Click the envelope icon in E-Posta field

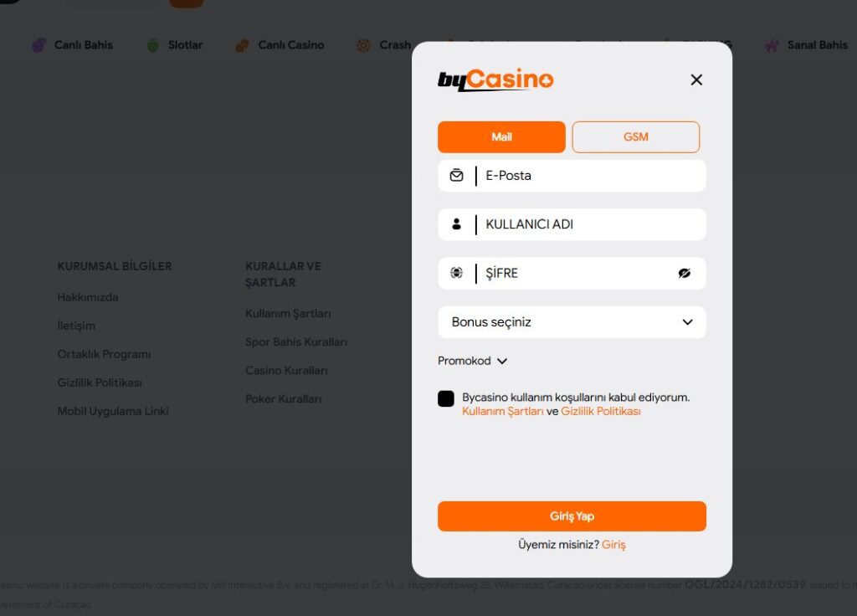coord(456,176)
